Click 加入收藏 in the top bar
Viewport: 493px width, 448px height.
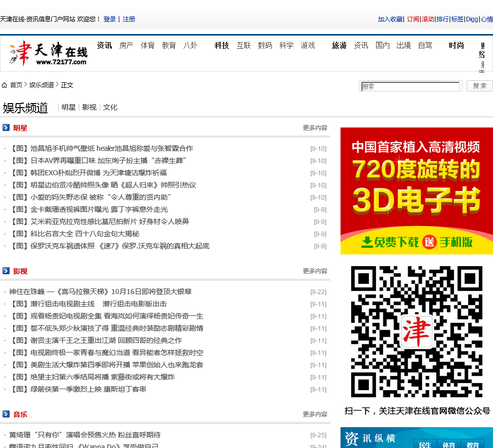pyautogui.click(x=390, y=19)
